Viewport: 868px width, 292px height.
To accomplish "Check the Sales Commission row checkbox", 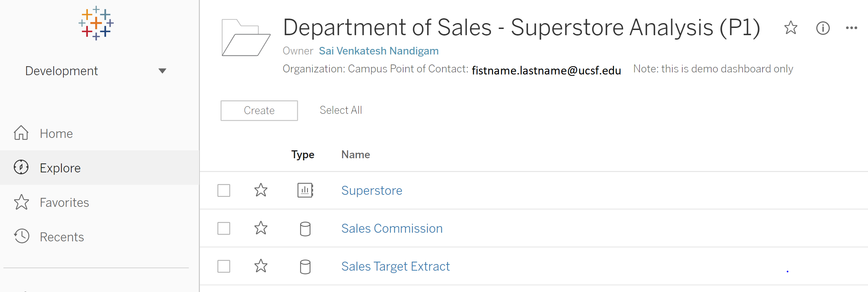I will 224,228.
